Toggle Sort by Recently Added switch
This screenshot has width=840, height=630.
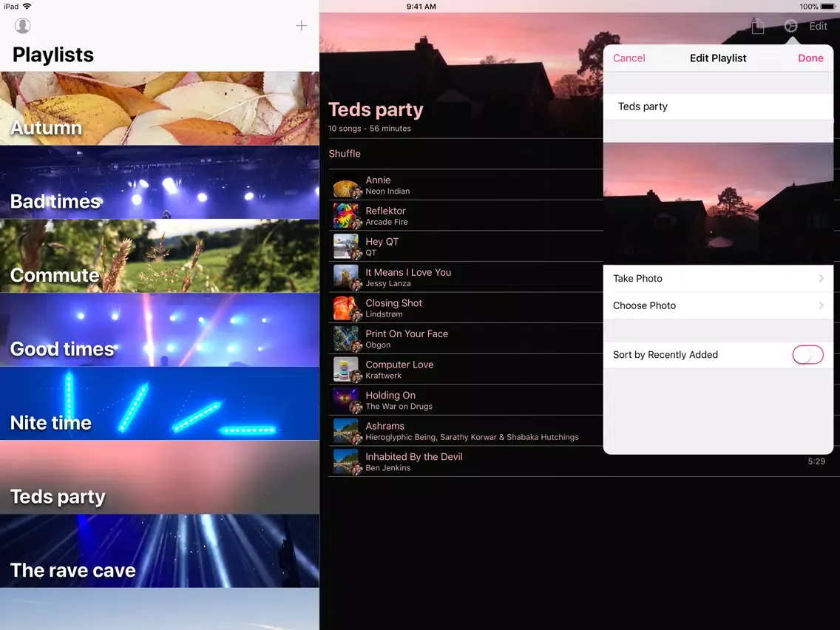tap(808, 355)
